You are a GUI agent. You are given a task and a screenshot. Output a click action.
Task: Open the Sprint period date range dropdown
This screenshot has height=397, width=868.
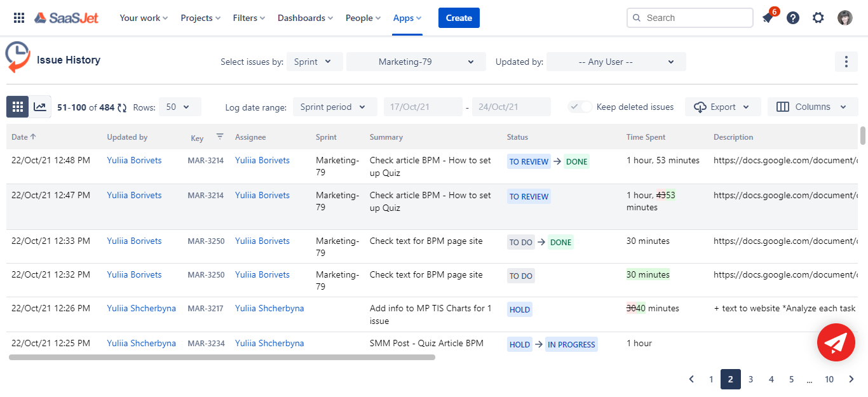334,107
